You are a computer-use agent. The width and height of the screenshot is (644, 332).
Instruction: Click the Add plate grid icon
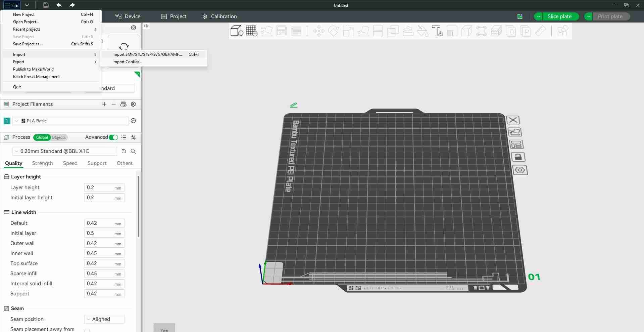click(252, 31)
